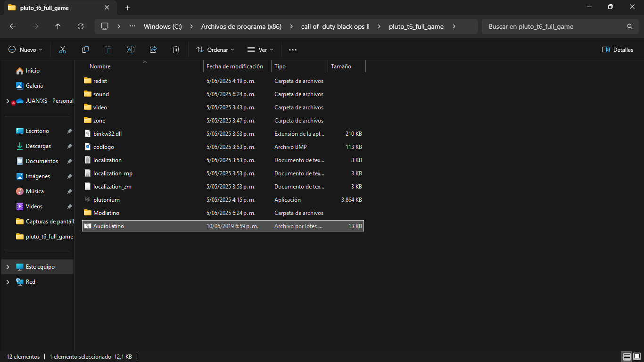Click the search magnifier icon
The height and width of the screenshot is (362, 644).
(x=630, y=26)
